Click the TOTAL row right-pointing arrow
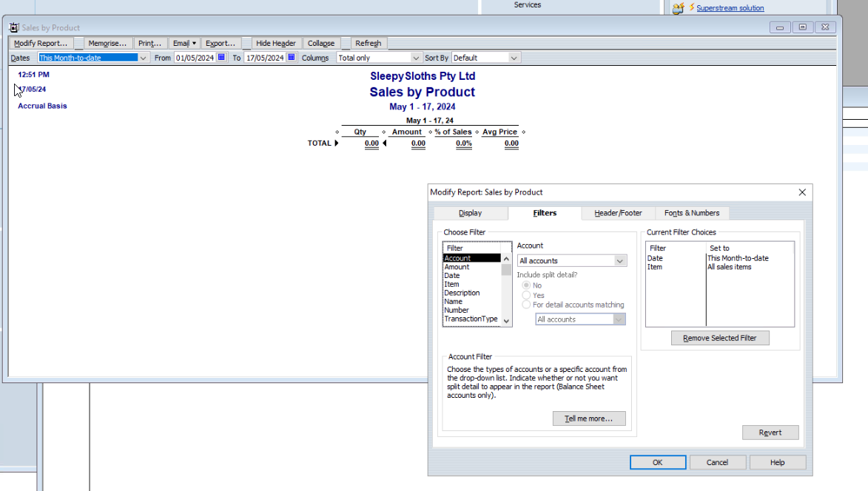Image resolution: width=868 pixels, height=491 pixels. (x=336, y=143)
